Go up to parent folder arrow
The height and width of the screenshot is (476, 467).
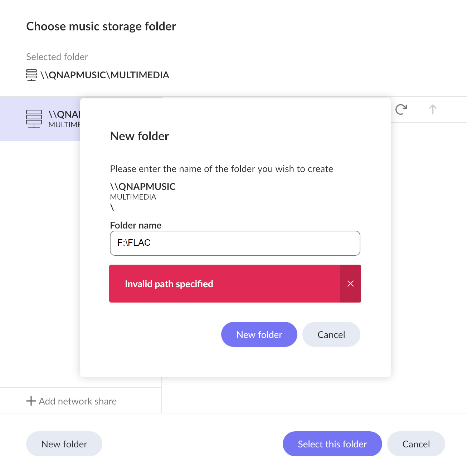pos(433,109)
